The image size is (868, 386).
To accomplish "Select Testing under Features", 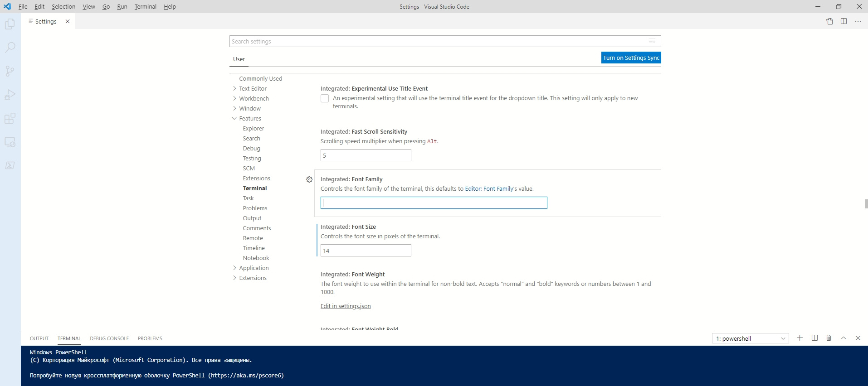I will point(252,158).
